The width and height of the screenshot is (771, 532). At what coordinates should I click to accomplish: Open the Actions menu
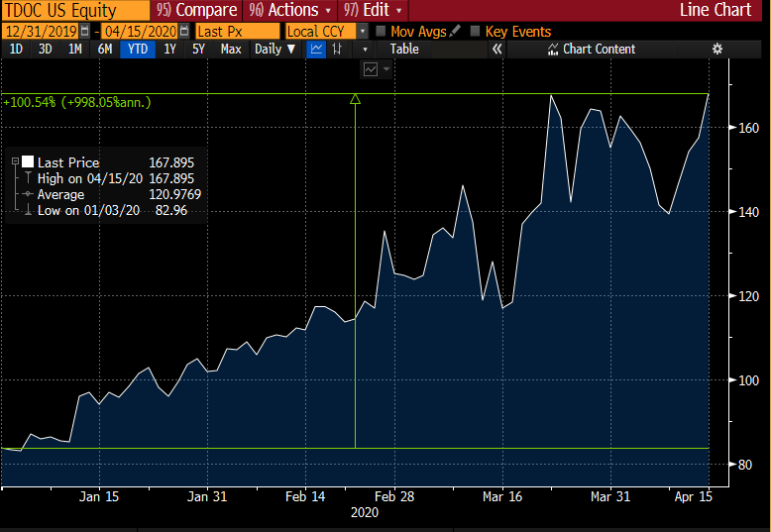[287, 10]
